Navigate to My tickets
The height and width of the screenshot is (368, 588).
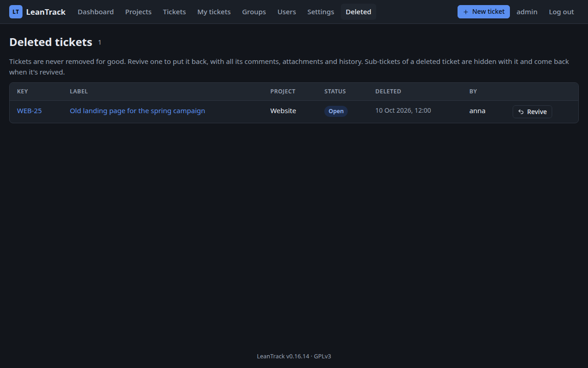tap(214, 12)
